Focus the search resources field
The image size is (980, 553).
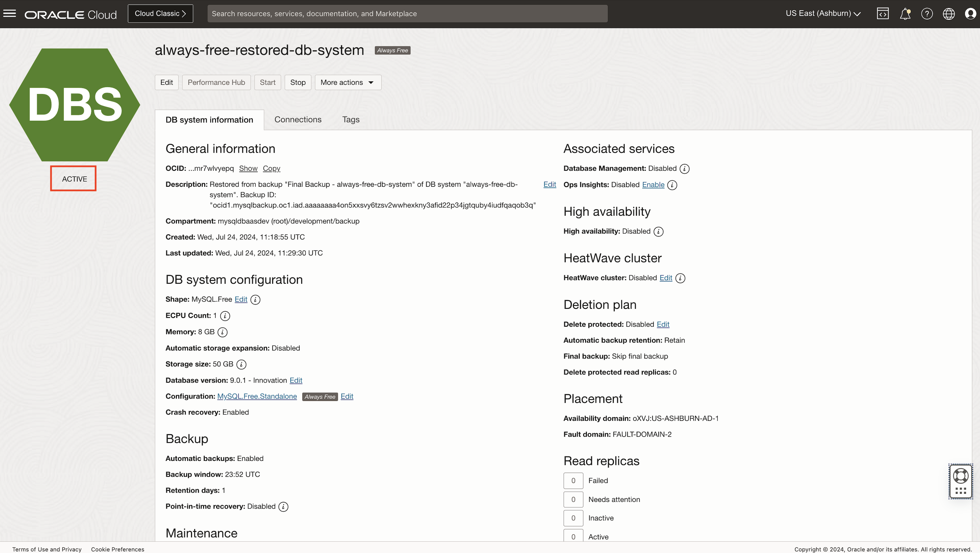pos(407,14)
